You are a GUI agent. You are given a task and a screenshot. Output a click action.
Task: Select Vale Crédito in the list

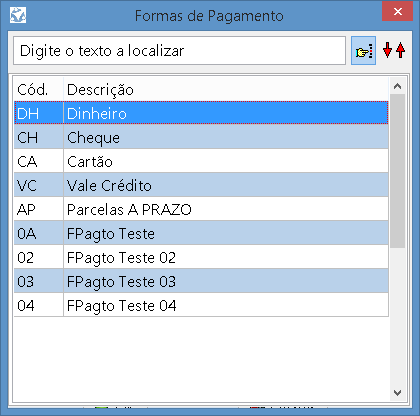201,185
